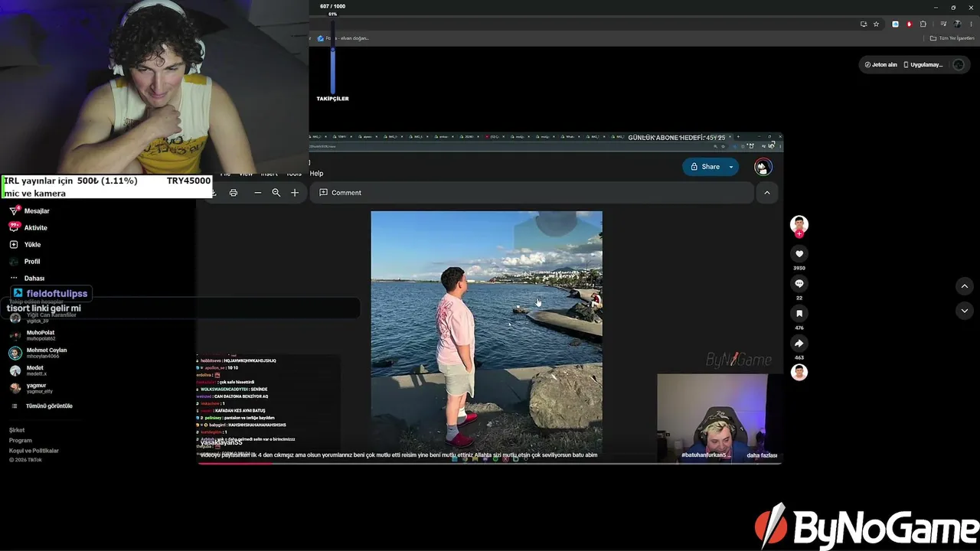Open yagmur's followed account

tap(30, 388)
